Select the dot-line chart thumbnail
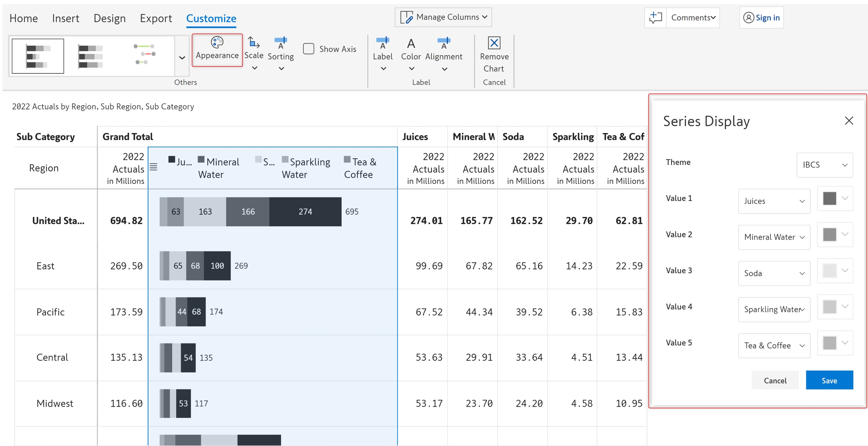The image size is (868, 446). (145, 54)
